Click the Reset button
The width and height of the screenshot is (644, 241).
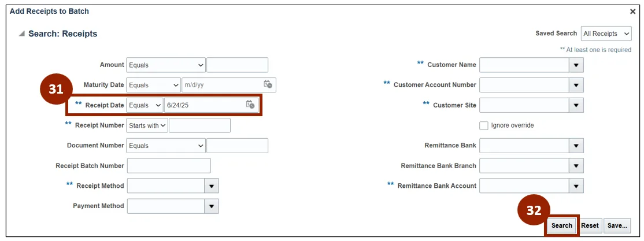[x=590, y=226]
